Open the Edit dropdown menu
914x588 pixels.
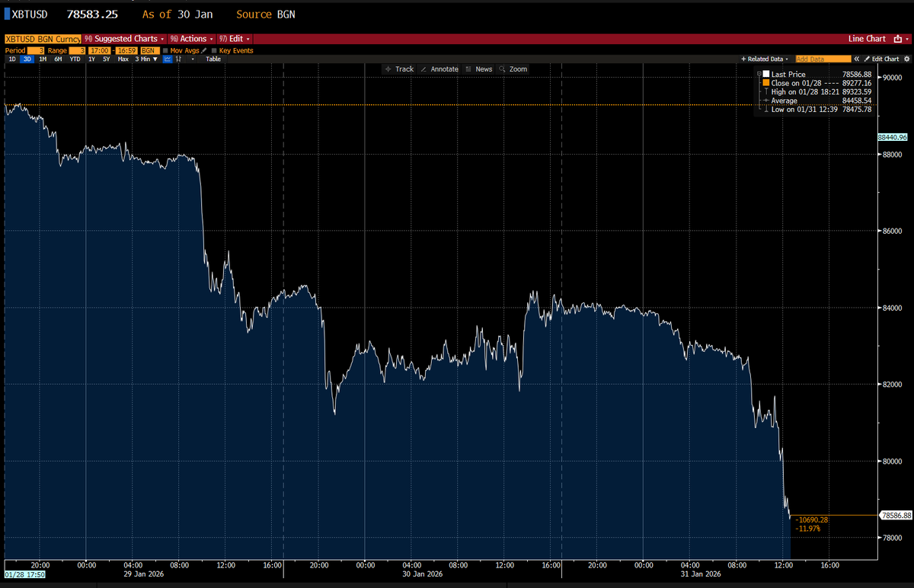234,39
